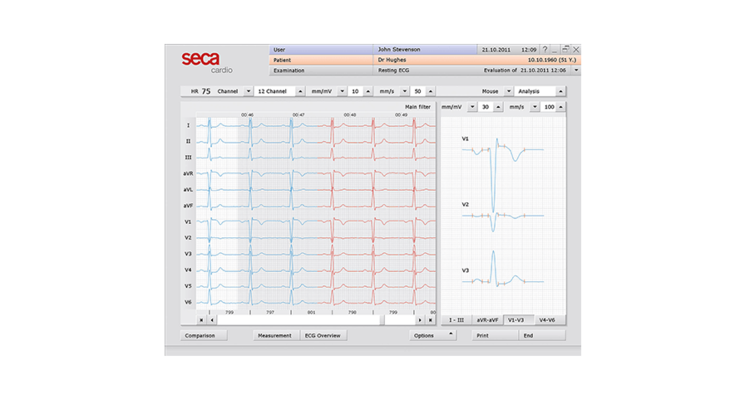Click the seca cardio logo
This screenshot has height=399, width=745.
tap(207, 62)
